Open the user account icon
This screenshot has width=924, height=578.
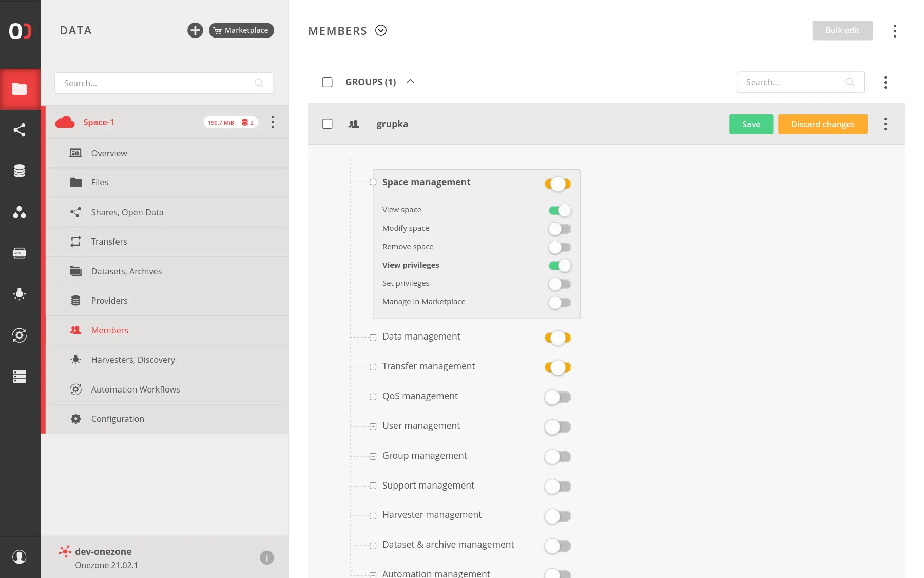pos(20,557)
